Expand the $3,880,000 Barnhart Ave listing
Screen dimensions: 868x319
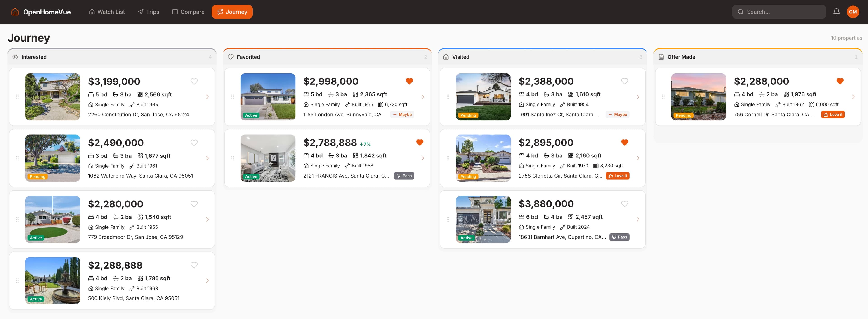click(x=638, y=219)
